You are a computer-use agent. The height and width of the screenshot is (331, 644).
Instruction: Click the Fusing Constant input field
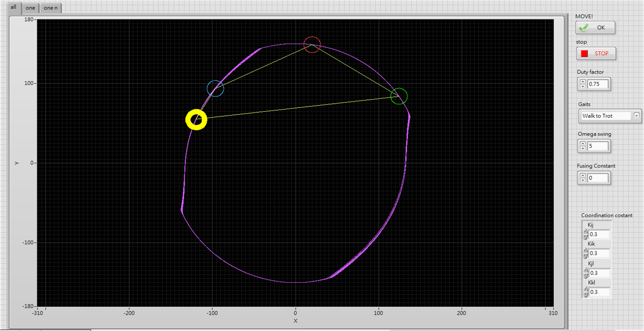tap(598, 178)
